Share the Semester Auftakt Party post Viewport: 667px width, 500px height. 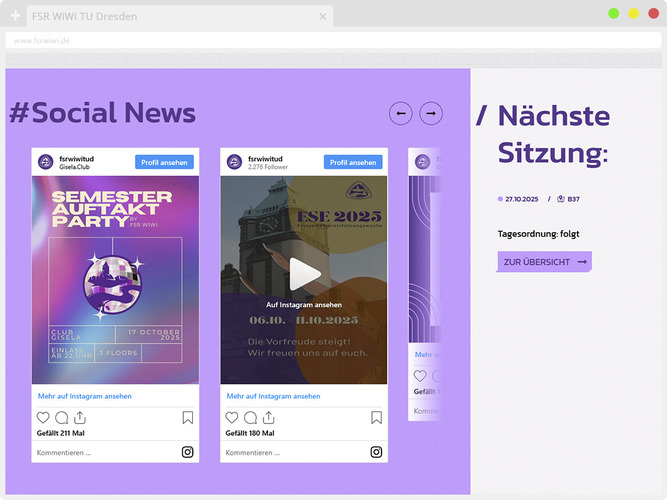pos(80,417)
